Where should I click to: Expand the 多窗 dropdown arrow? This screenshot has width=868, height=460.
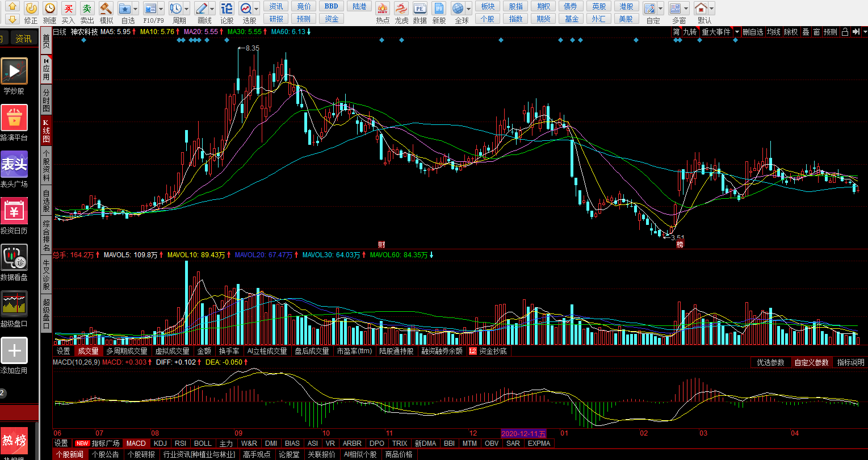point(686,9)
